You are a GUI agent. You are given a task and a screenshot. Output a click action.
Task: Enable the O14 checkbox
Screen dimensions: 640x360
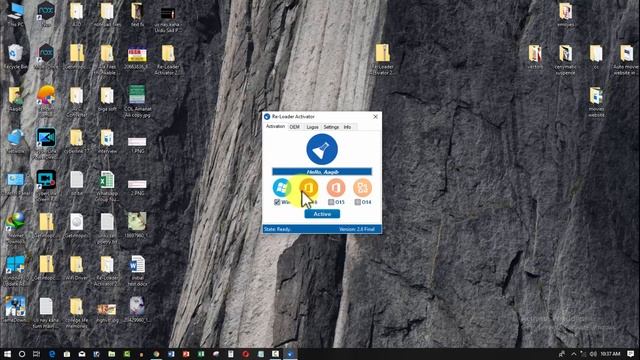[x=358, y=202]
